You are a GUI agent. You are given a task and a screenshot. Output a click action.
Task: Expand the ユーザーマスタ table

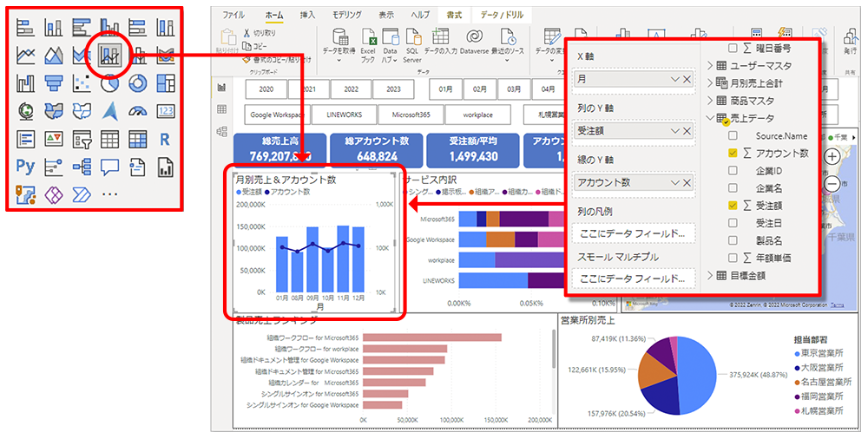[x=710, y=66]
